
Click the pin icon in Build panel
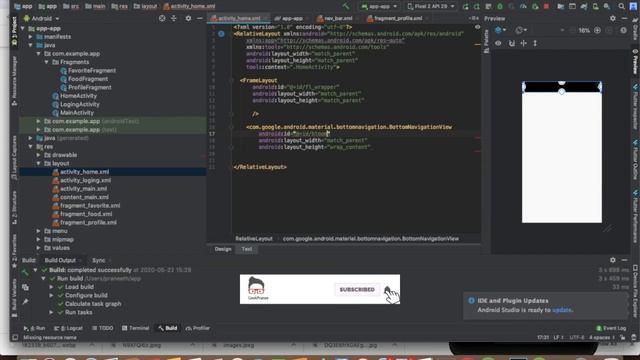coord(25,302)
